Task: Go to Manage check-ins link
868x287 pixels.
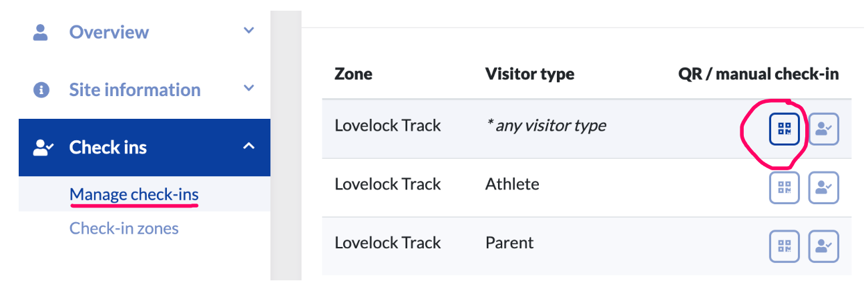Action: pos(134,194)
